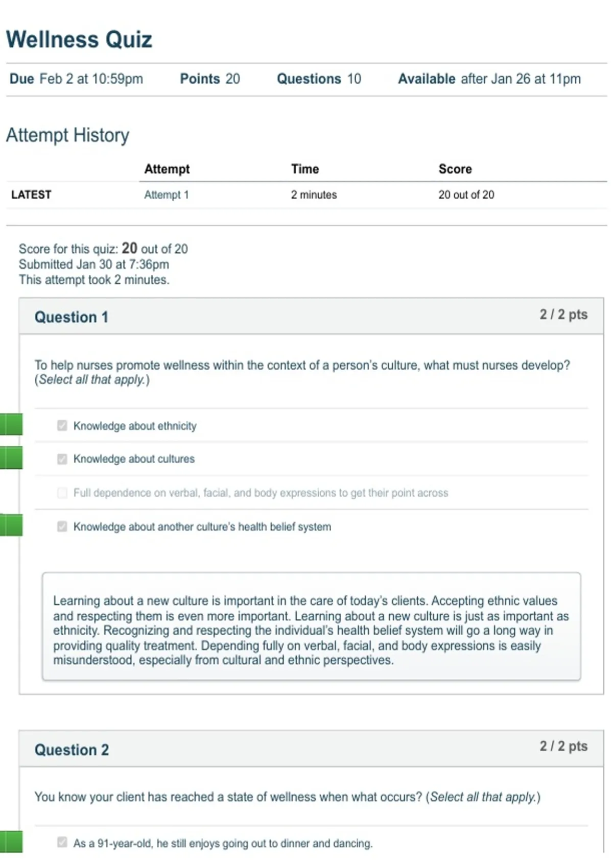Click the 20 out of 20 score cell

[x=466, y=195]
